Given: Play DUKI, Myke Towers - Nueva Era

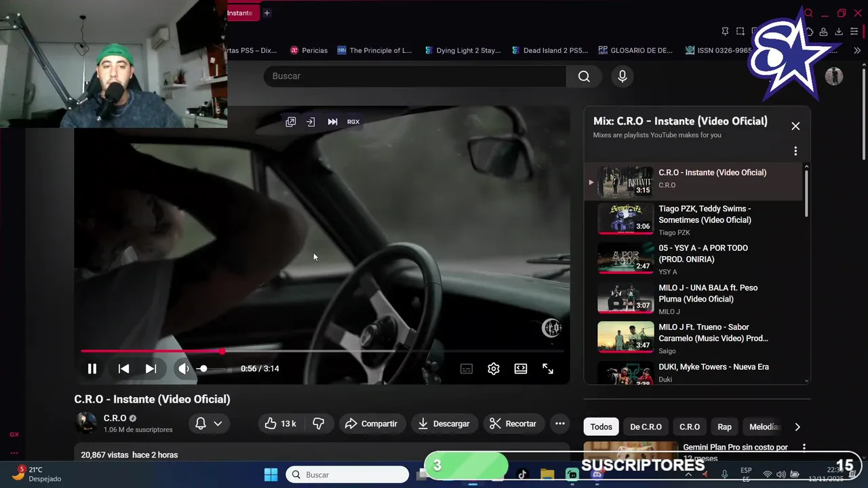Looking at the screenshot, I should point(694,372).
